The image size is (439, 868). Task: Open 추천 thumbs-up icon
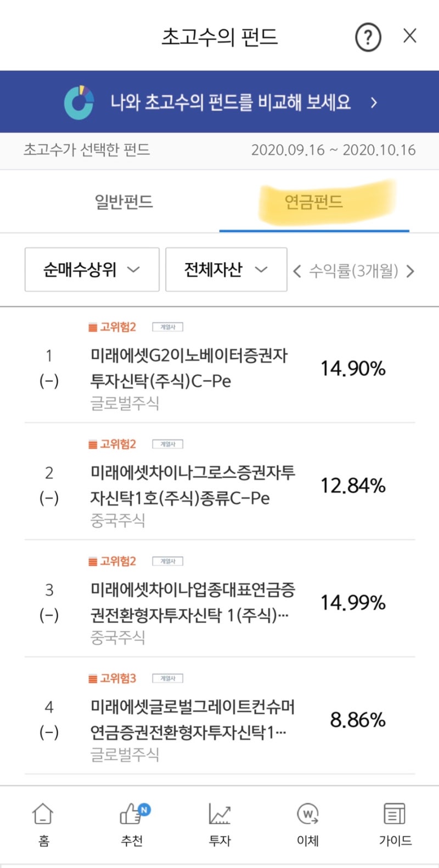(132, 824)
